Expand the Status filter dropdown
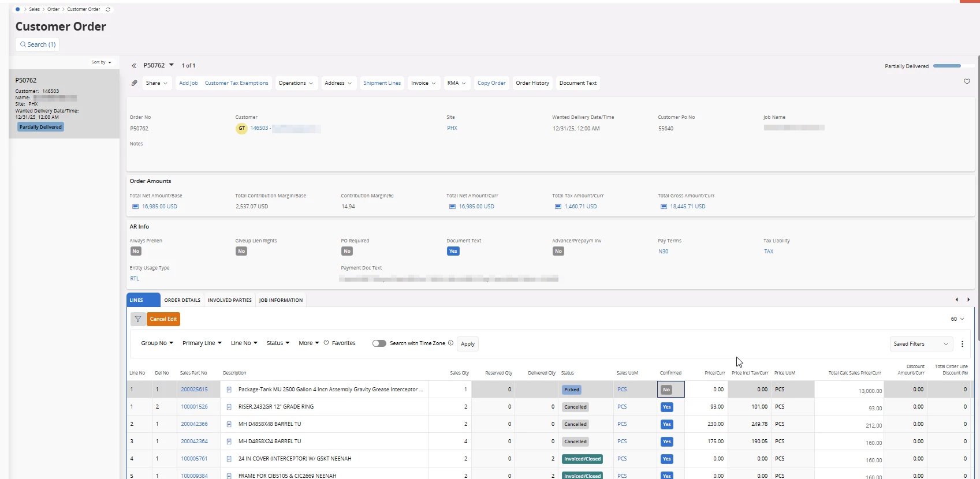980x479 pixels. tap(278, 343)
